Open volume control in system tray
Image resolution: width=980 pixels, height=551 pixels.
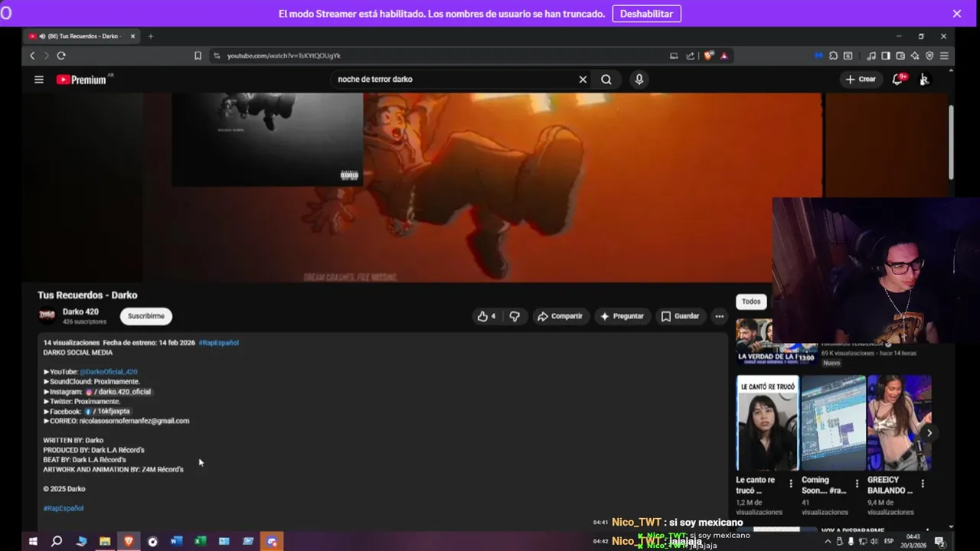[x=873, y=541]
